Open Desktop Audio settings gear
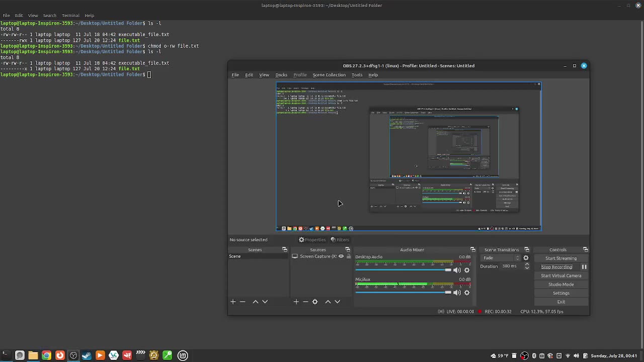 tap(467, 270)
